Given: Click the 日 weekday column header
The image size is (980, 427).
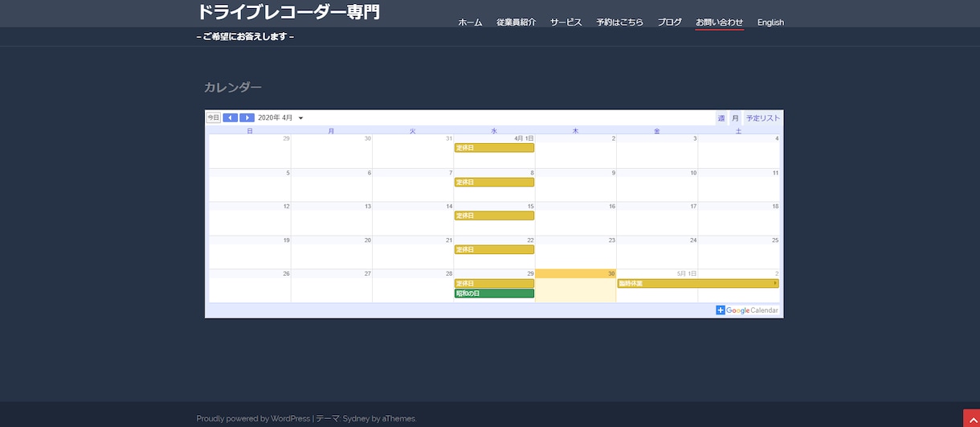Looking at the screenshot, I should click(x=250, y=130).
